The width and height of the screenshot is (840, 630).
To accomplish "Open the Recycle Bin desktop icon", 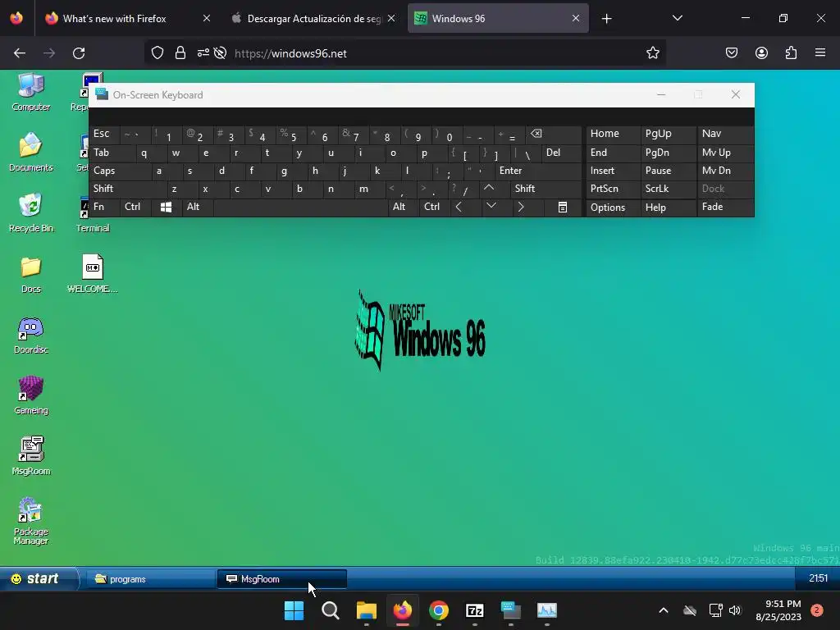I will tap(31, 213).
